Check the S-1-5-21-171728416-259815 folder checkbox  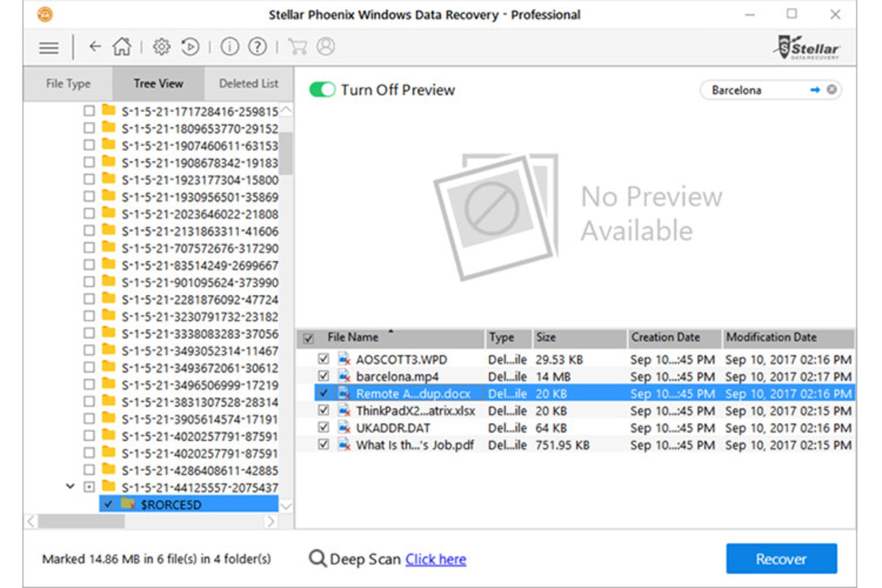89,111
